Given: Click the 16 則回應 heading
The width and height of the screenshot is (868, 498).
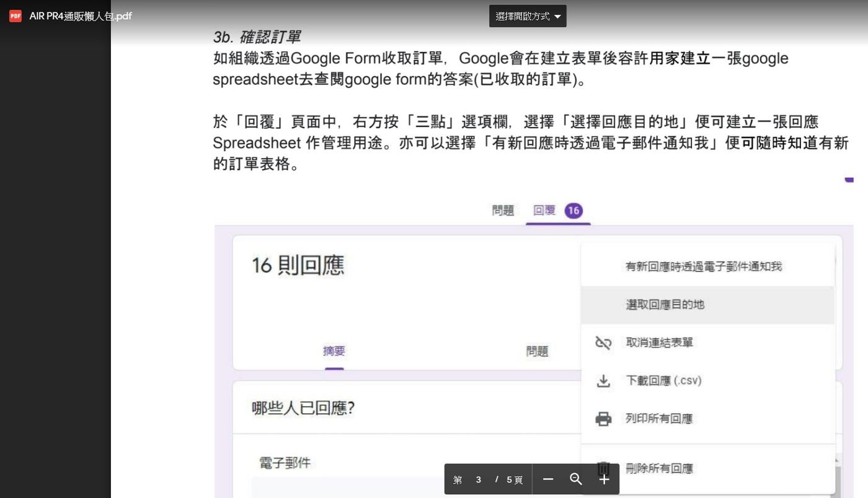Looking at the screenshot, I should (298, 265).
